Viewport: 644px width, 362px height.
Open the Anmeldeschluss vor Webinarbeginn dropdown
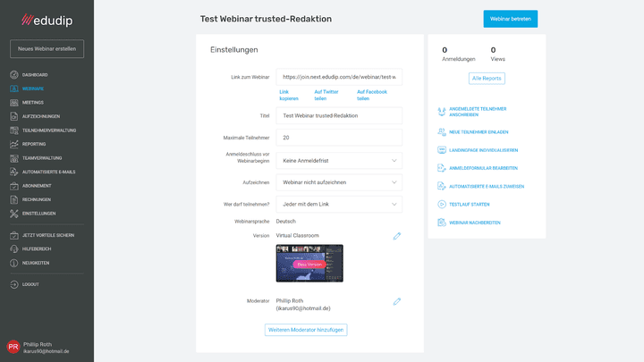339,161
